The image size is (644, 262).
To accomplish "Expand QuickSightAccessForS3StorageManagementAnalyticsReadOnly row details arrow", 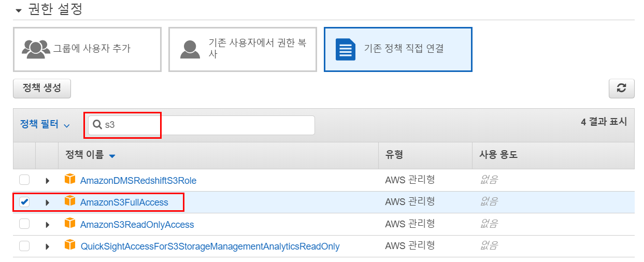I will tap(47, 246).
